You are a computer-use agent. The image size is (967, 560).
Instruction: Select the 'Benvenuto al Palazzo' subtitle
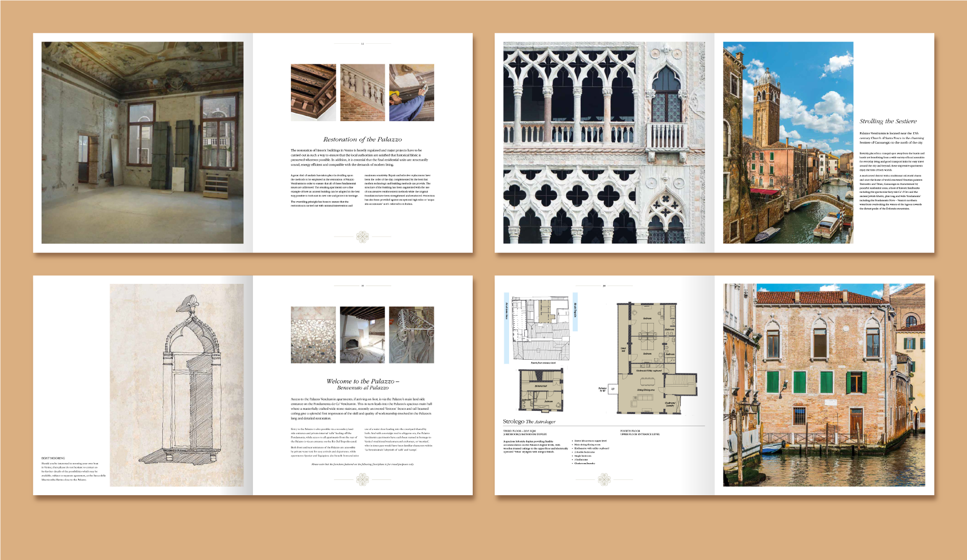click(x=363, y=388)
